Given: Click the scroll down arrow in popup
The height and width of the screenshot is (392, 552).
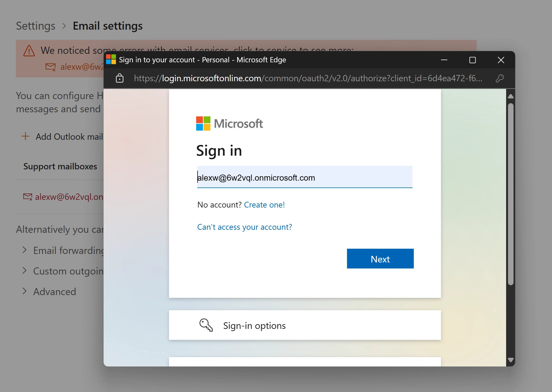Looking at the screenshot, I should (511, 360).
